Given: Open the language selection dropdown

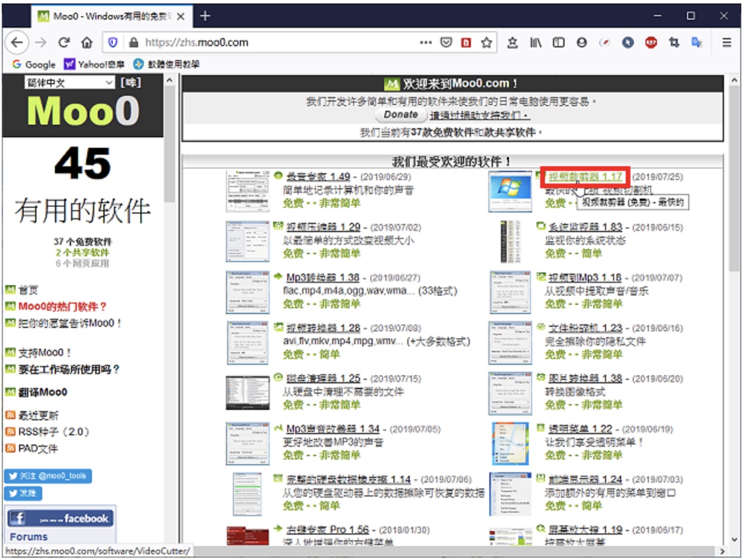Looking at the screenshot, I should tap(69, 83).
